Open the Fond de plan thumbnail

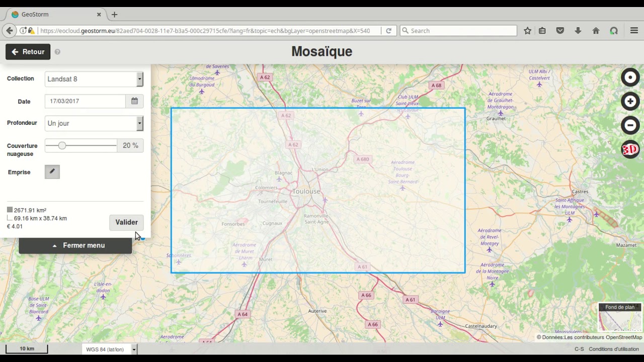pyautogui.click(x=620, y=318)
